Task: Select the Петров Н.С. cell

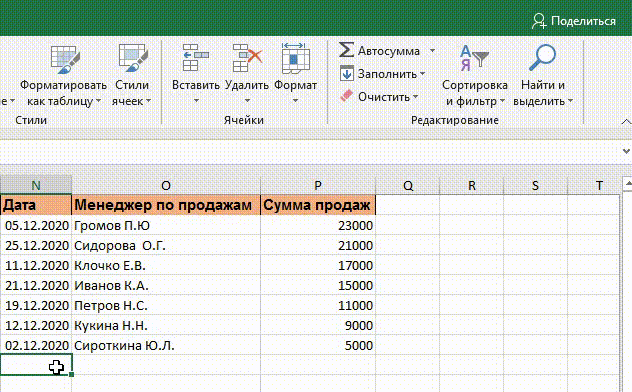Action: (x=166, y=305)
